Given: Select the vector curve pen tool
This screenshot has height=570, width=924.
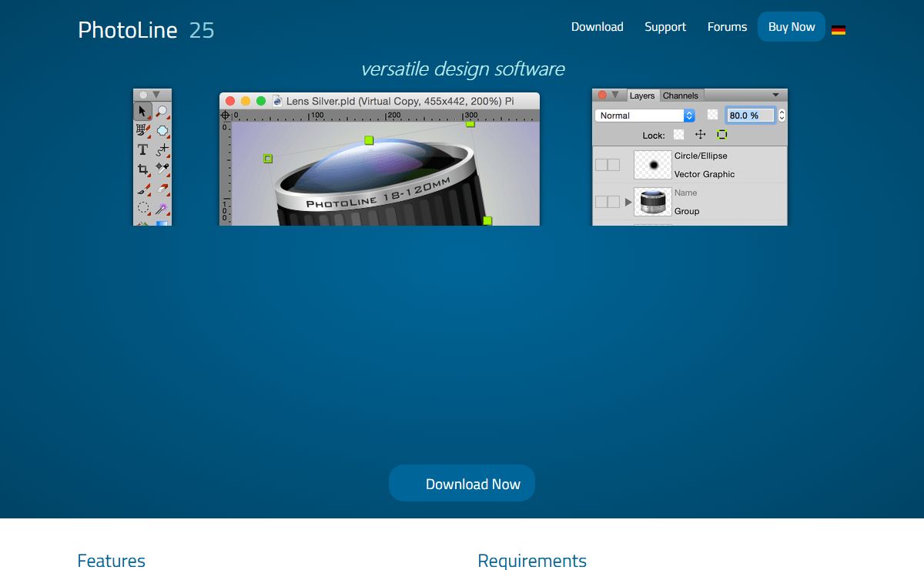Looking at the screenshot, I should tap(162, 149).
